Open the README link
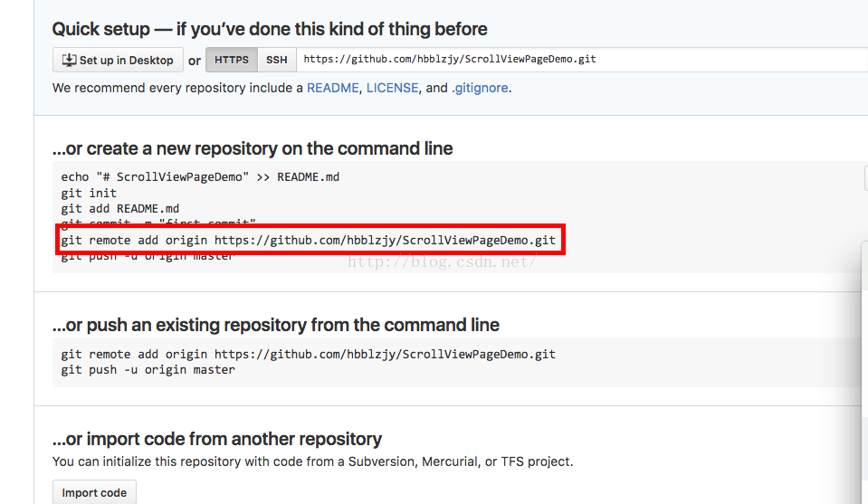 pyautogui.click(x=333, y=88)
